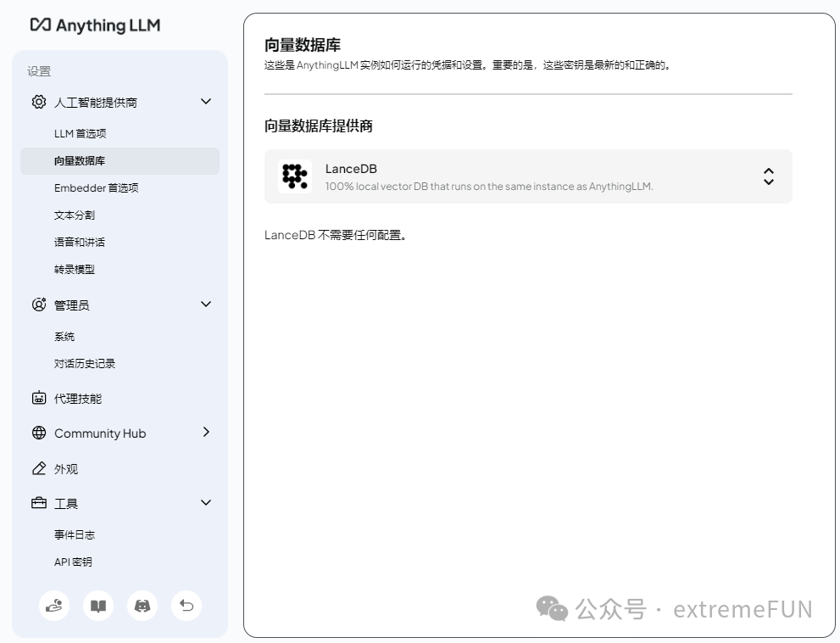Expand the Community Hub chevron
Screen dimensions: 840x643
pos(206,433)
